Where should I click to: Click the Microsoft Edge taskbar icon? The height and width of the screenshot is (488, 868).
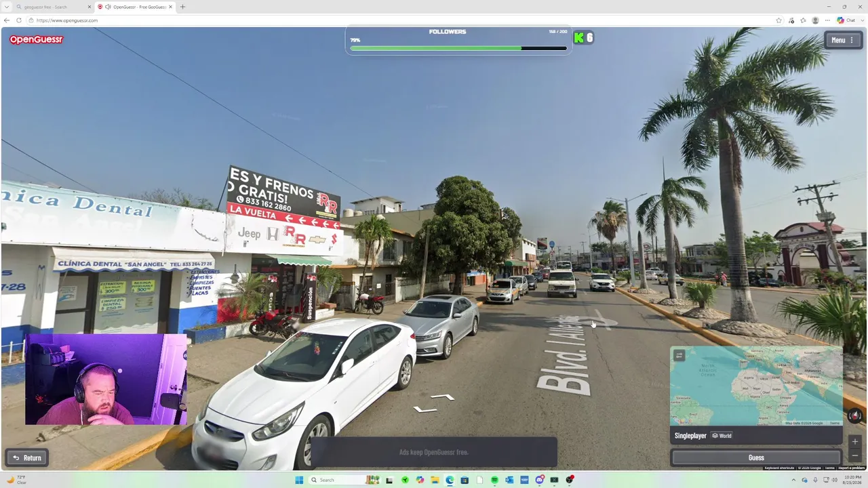(450, 480)
